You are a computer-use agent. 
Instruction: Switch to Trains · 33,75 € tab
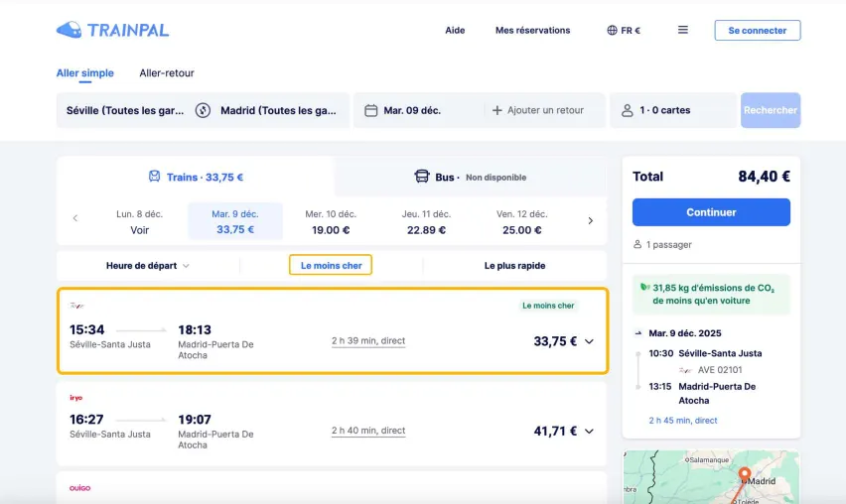point(196,177)
